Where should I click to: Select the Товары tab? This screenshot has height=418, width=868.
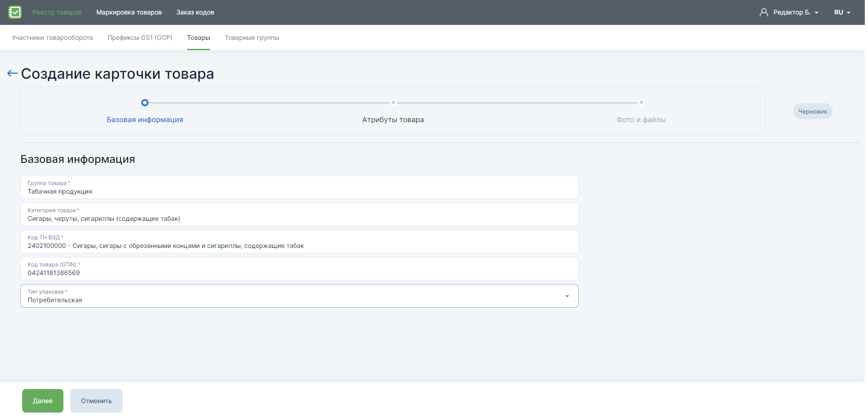pos(198,38)
